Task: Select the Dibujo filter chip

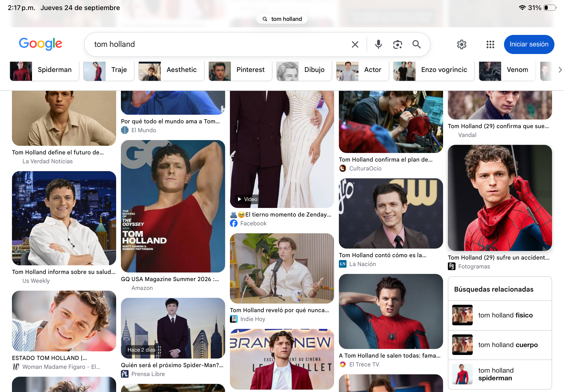Action: click(304, 71)
